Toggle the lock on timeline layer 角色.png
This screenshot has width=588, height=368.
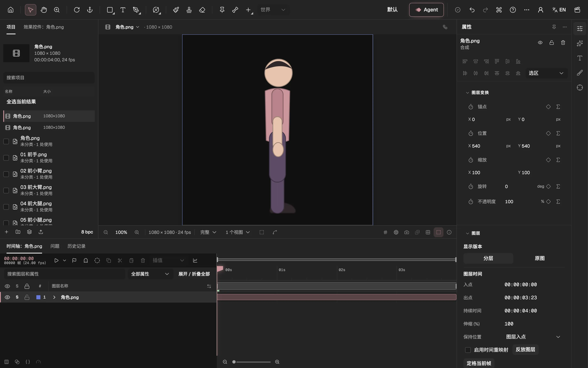(x=27, y=297)
